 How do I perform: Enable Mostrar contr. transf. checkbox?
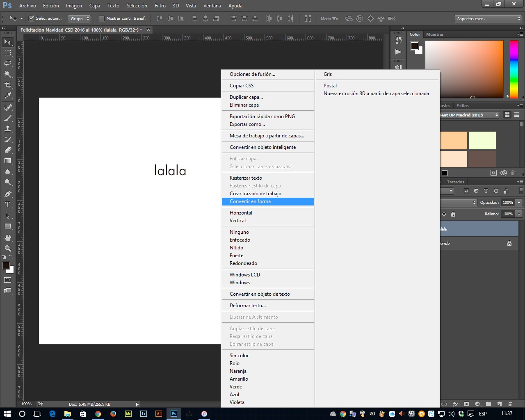tap(102, 18)
